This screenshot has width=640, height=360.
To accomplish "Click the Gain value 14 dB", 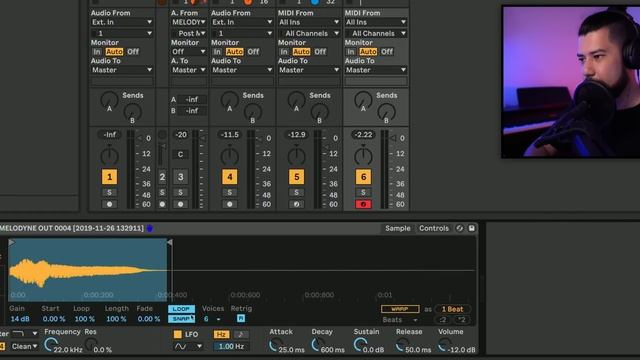I will tap(20, 319).
